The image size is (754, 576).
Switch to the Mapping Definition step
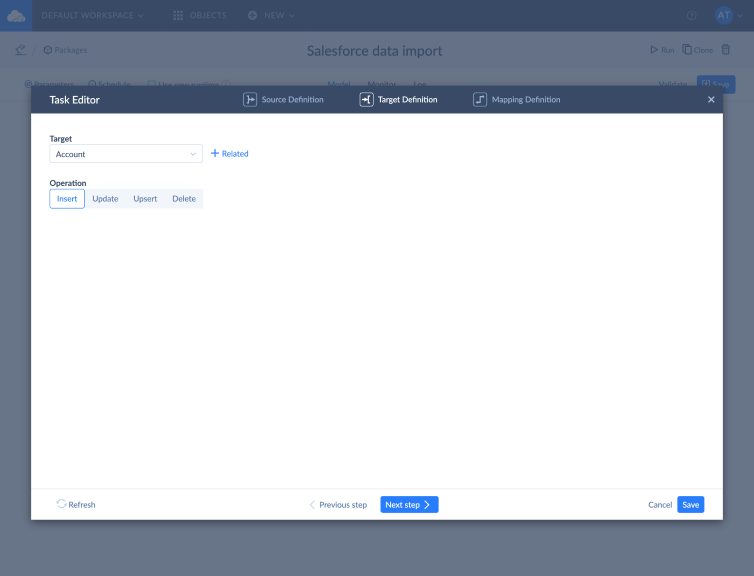click(517, 100)
